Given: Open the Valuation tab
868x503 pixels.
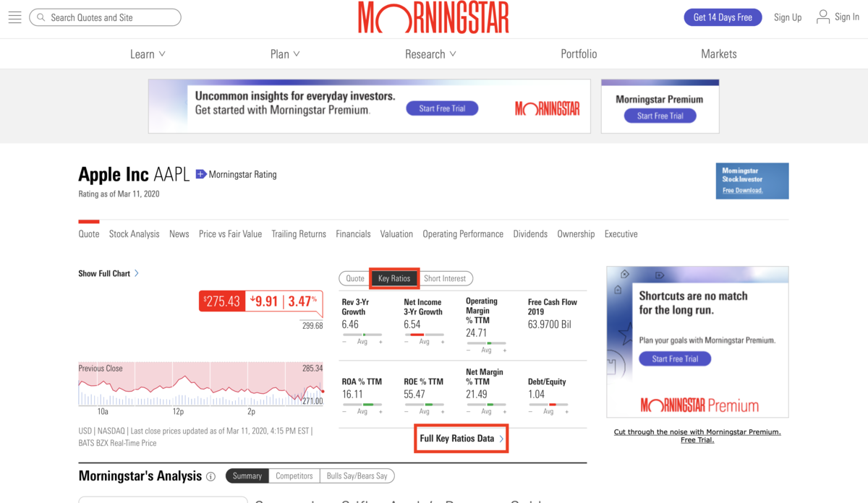Looking at the screenshot, I should (396, 234).
